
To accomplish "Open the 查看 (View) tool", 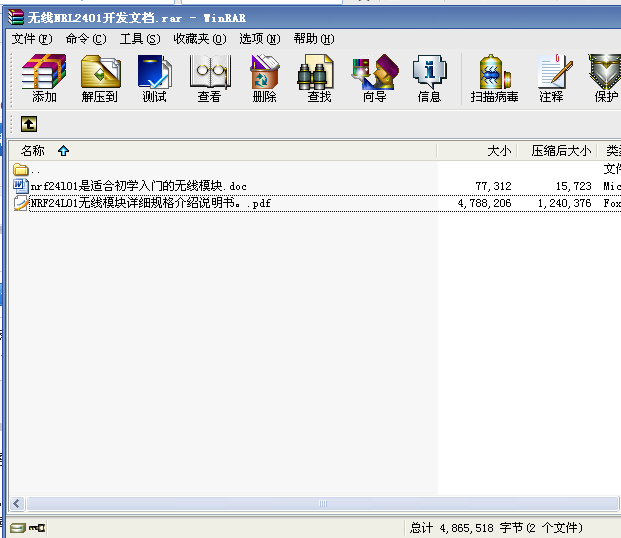I will [x=210, y=78].
